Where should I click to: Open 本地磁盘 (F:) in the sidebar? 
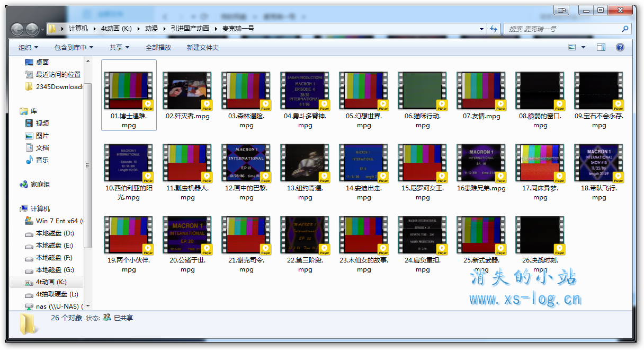(x=49, y=258)
